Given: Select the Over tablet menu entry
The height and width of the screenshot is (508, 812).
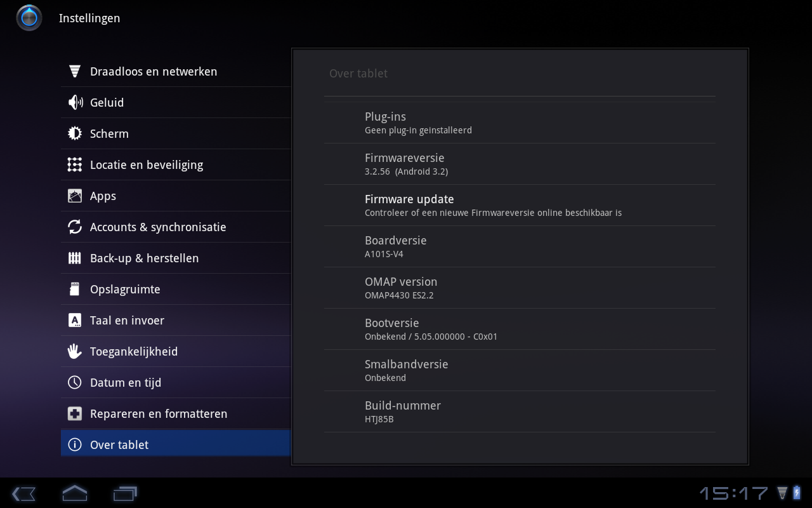Looking at the screenshot, I should click(119, 445).
